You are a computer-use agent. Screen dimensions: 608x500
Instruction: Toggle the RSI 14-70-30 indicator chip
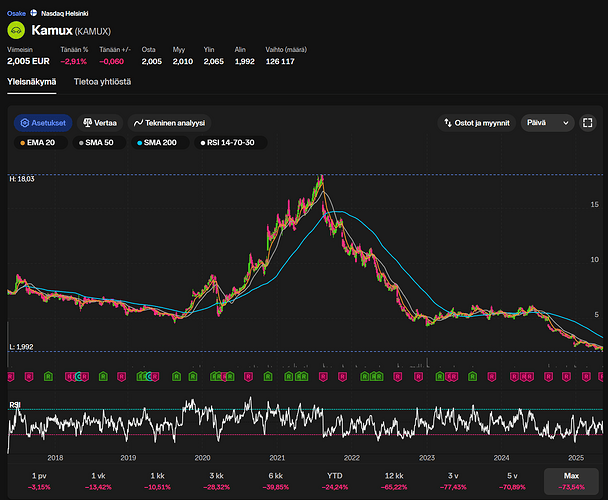tap(230, 143)
